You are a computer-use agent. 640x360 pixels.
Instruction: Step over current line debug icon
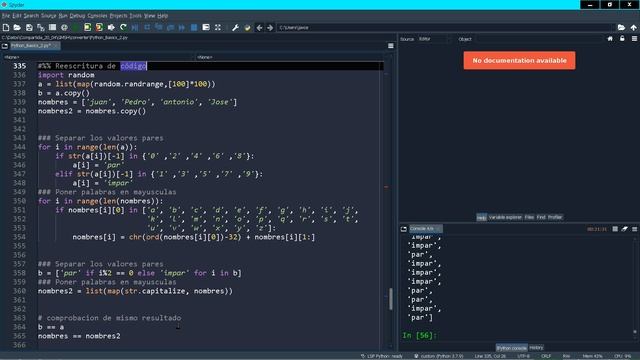pyautogui.click(x=147, y=27)
